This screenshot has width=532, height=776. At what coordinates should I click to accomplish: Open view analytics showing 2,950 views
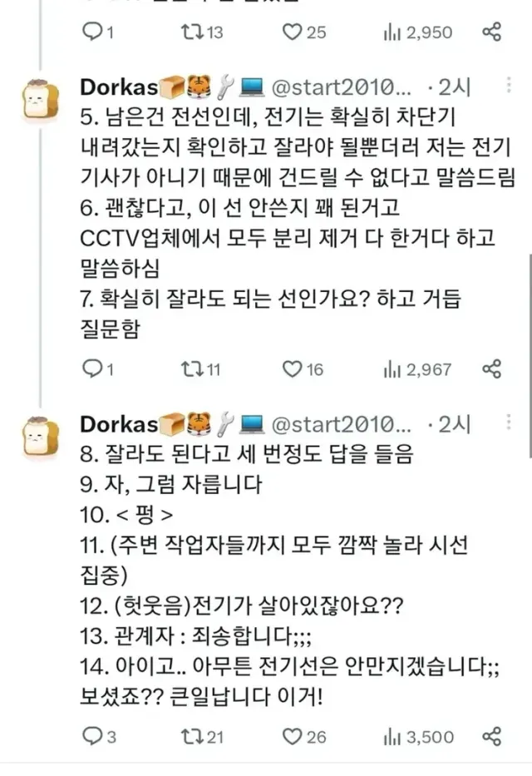click(392, 32)
